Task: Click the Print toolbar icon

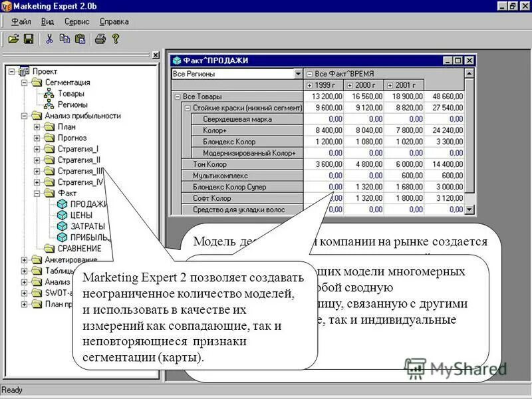Action: pos(100,39)
